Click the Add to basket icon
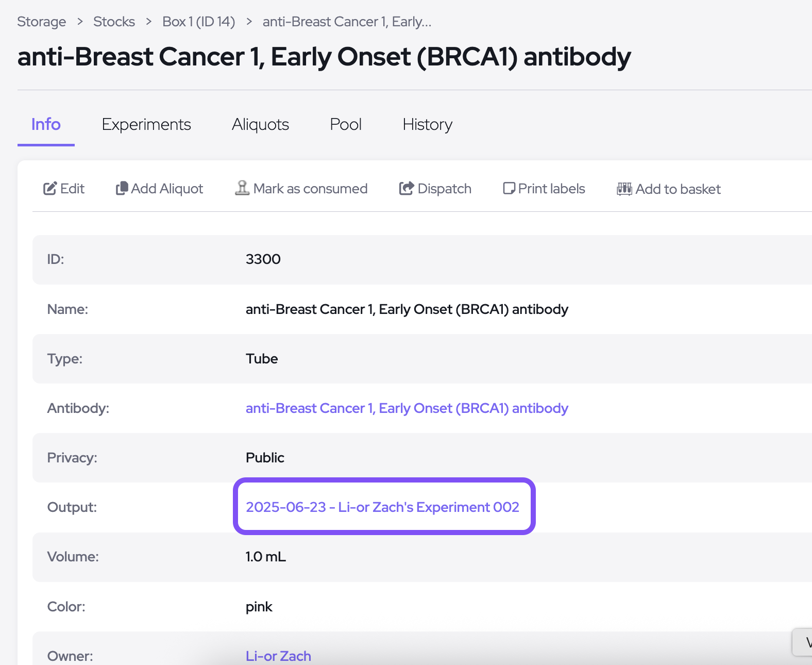Screen dimensions: 812x665 624,189
